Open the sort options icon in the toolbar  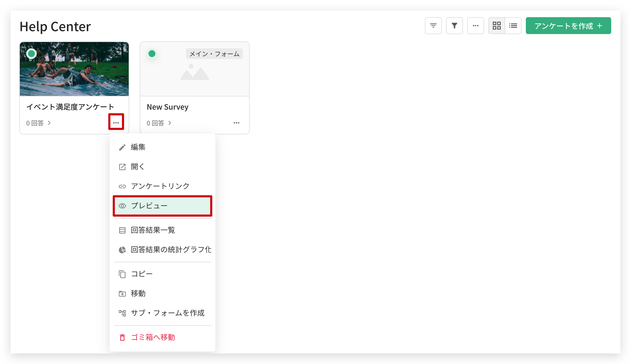pyautogui.click(x=433, y=26)
